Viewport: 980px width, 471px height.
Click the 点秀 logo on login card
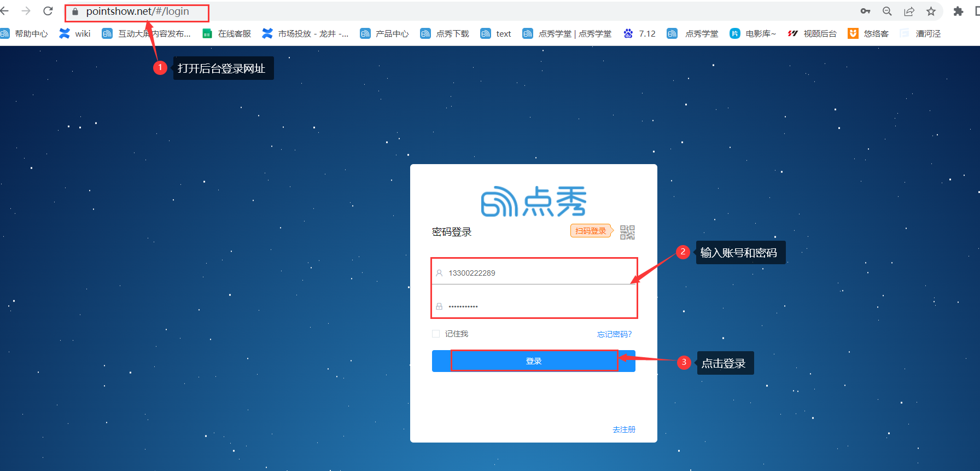[534, 201]
